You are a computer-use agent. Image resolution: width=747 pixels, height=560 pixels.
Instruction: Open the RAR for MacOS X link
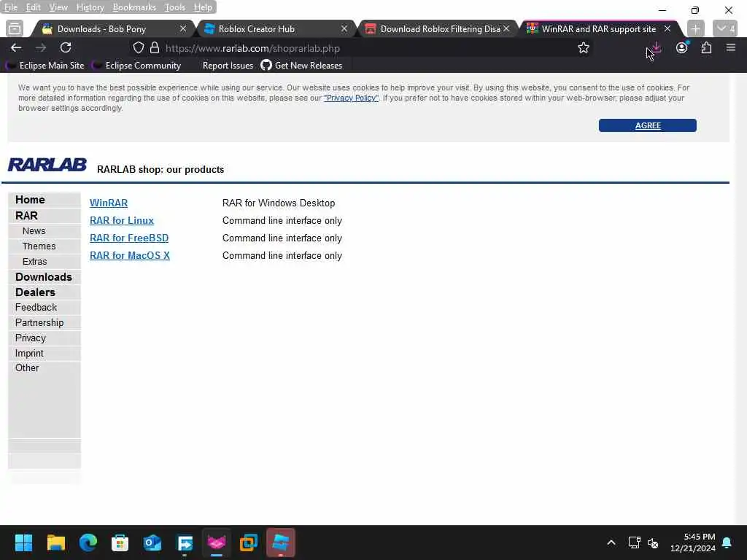tap(130, 256)
